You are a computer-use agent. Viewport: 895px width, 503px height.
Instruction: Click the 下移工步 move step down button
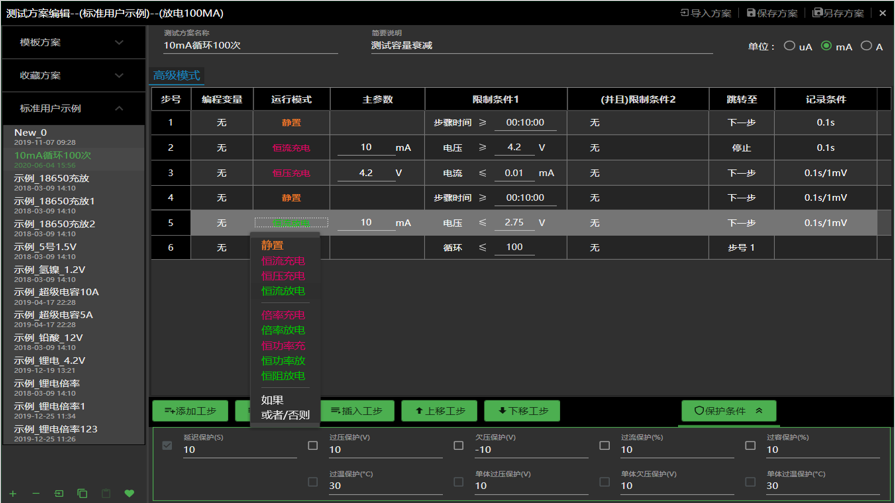[x=522, y=411]
